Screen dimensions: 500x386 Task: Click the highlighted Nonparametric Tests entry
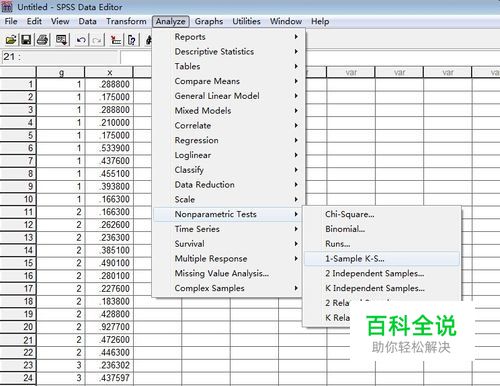pos(228,214)
